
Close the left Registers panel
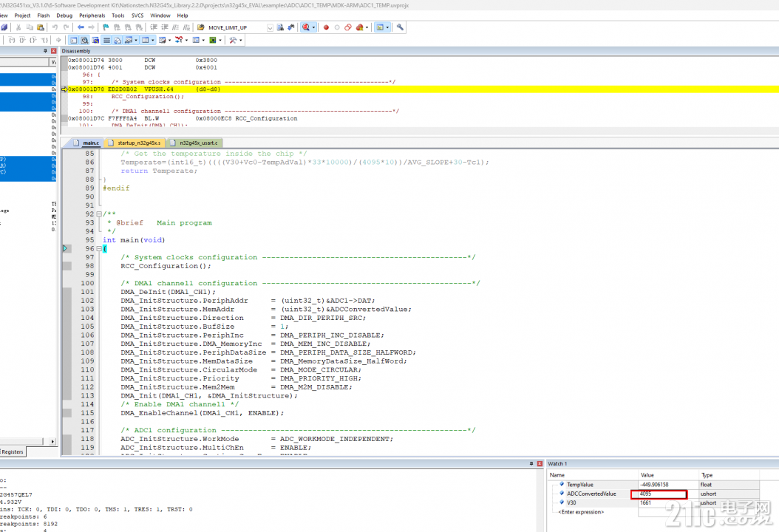coord(54,51)
